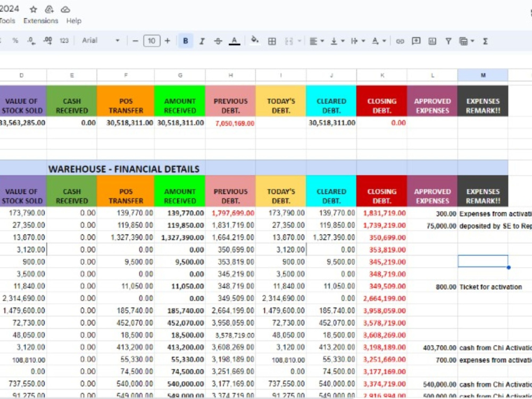532x399 pixels.
Task: Insert a chart
Action: pyautogui.click(x=432, y=41)
